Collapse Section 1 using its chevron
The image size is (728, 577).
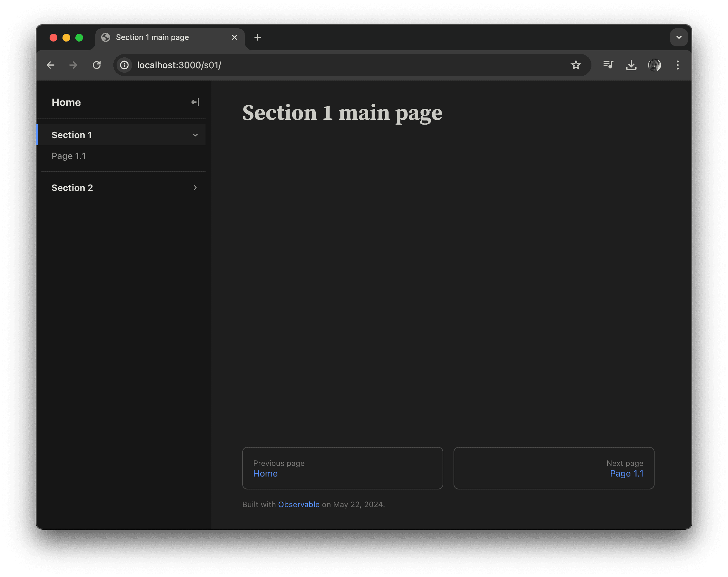click(195, 135)
